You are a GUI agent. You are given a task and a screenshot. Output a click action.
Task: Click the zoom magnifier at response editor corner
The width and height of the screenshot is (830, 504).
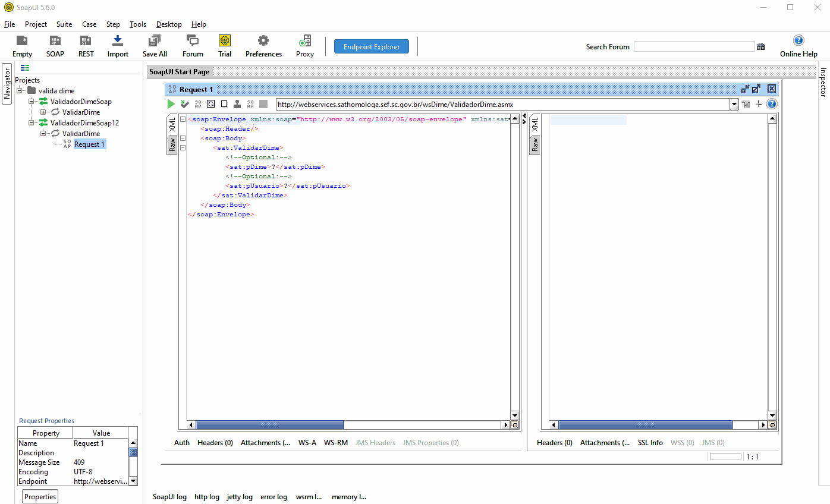pyautogui.click(x=772, y=425)
